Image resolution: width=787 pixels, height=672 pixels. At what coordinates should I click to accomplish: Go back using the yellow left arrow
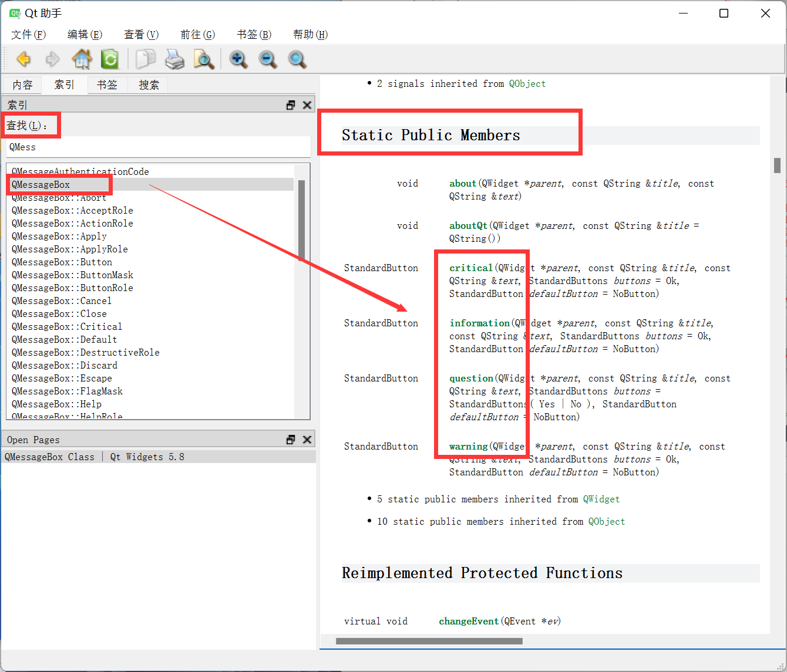(23, 59)
